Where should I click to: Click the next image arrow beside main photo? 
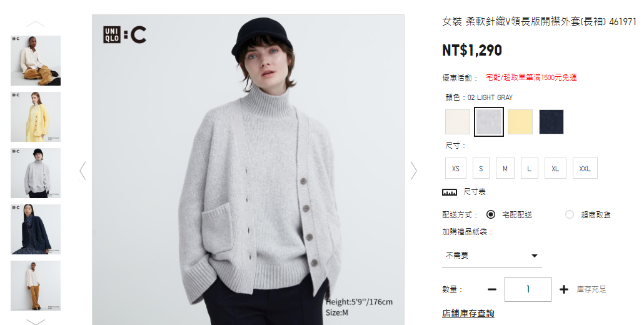(413, 171)
